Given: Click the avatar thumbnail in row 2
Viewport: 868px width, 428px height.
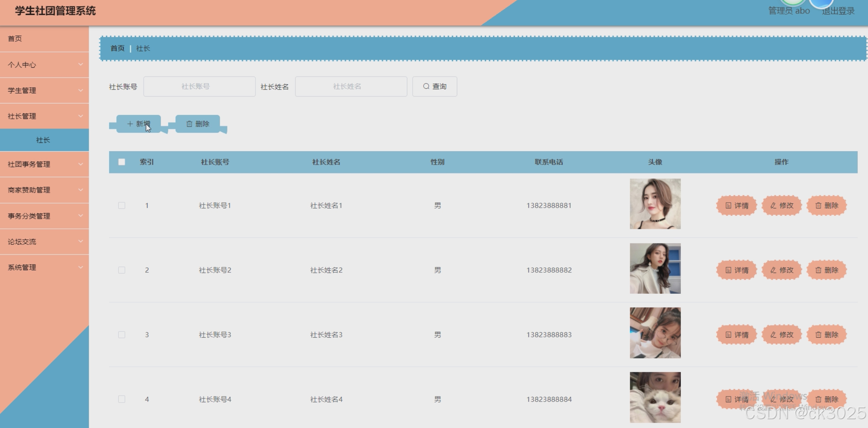Looking at the screenshot, I should (655, 268).
